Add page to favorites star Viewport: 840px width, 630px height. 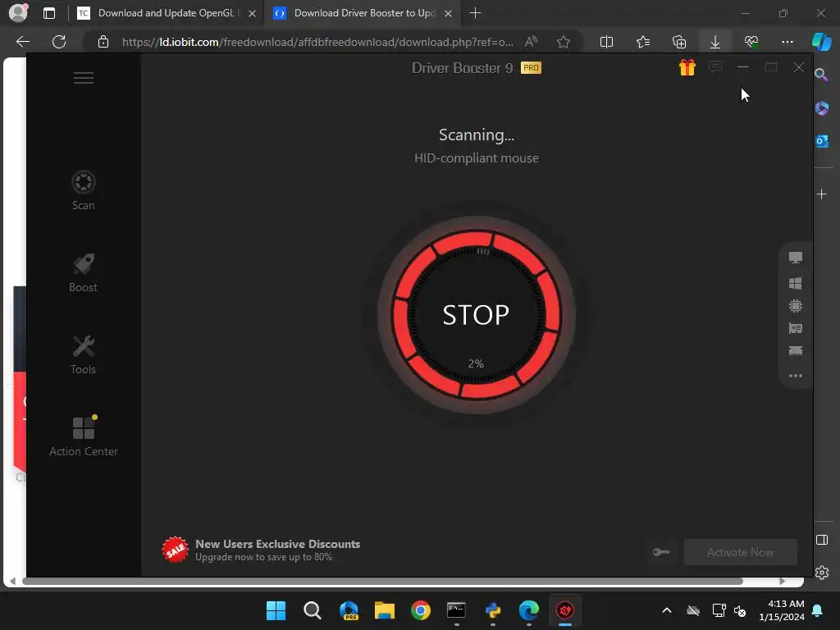click(563, 42)
